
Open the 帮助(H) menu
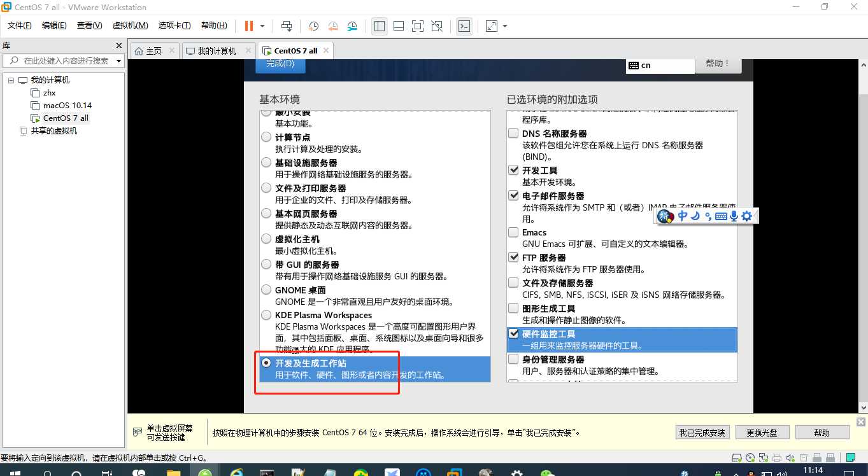click(214, 25)
